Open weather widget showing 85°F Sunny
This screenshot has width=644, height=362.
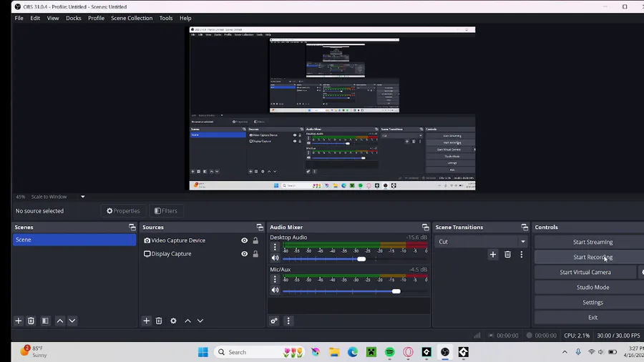[x=34, y=352]
